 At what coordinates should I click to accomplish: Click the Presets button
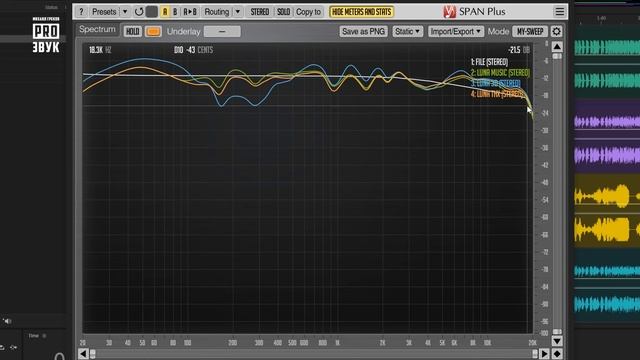click(104, 12)
